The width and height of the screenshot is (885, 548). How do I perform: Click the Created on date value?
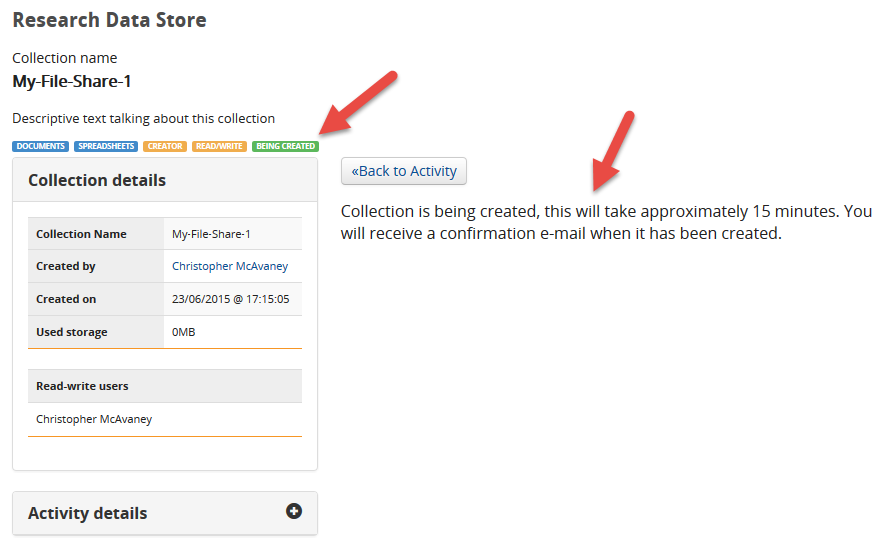230,299
